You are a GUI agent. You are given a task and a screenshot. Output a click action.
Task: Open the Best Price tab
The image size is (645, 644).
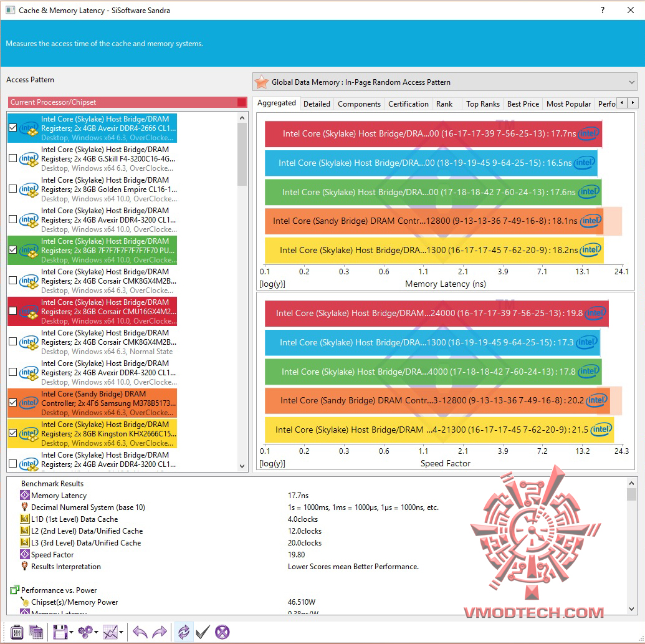point(523,104)
